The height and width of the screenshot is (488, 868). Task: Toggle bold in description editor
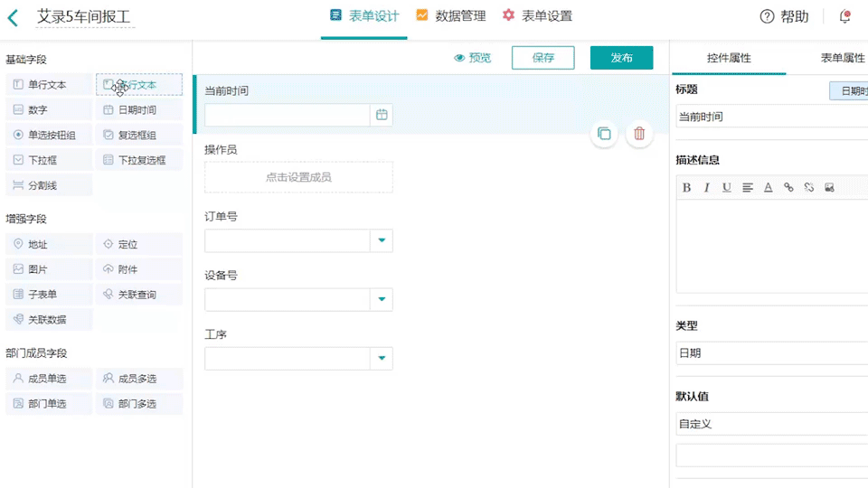[x=686, y=188]
